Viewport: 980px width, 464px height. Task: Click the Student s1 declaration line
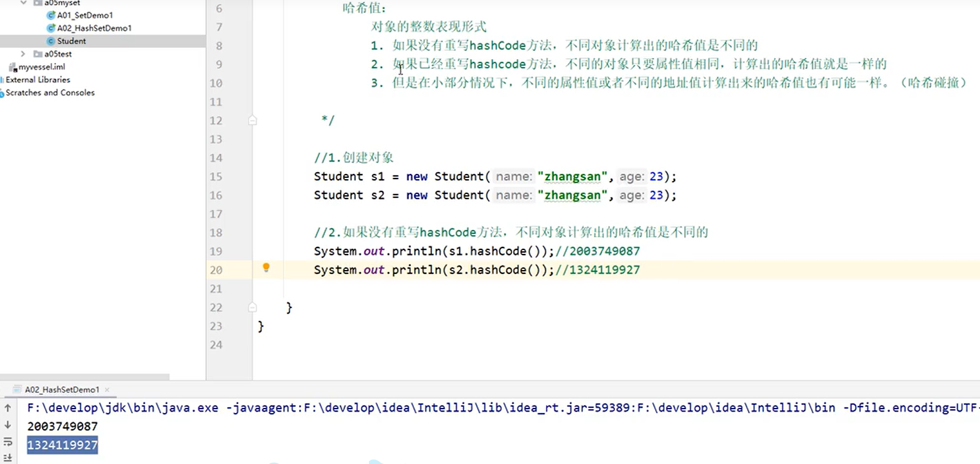coord(495,177)
